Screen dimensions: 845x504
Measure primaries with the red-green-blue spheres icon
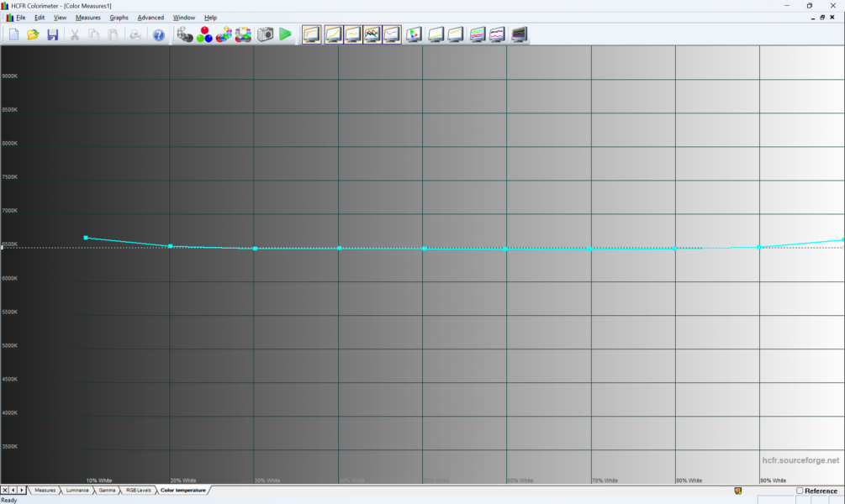204,34
